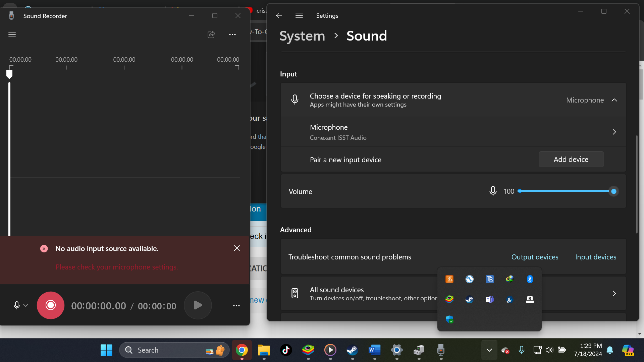Viewport: 644px width, 362px height.
Task: Open Internet Download Manager tray icon
Action: coord(509,279)
